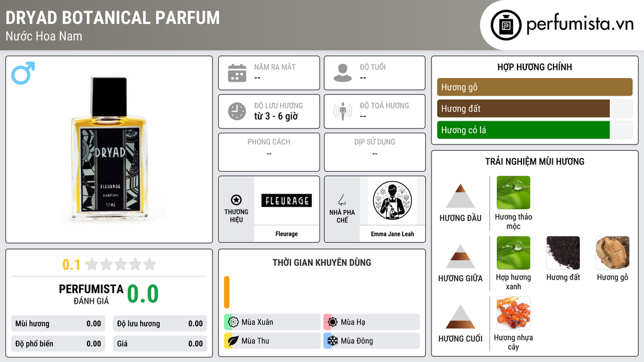
Task: Select the Mùa Xuân season button
Action: [272, 322]
